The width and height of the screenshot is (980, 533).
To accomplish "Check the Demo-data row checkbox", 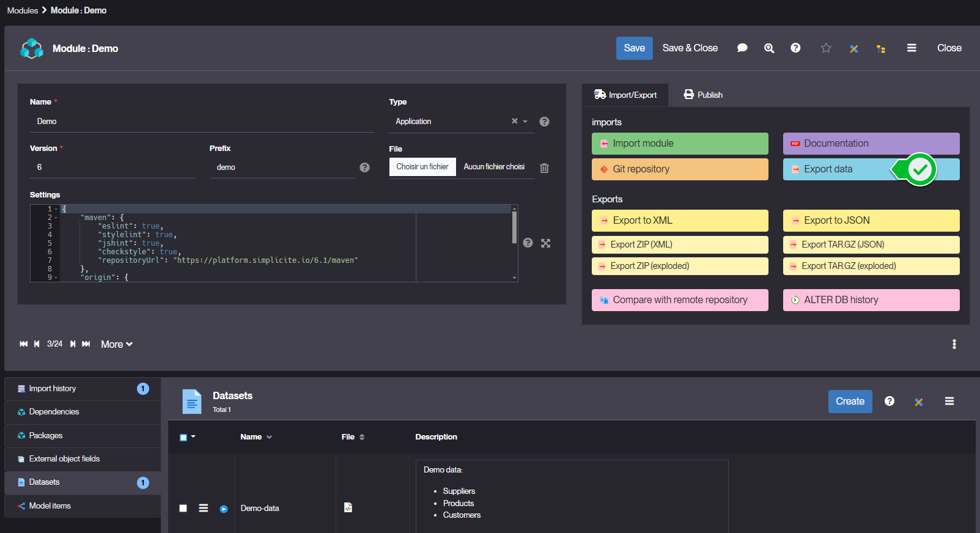I will (183, 508).
